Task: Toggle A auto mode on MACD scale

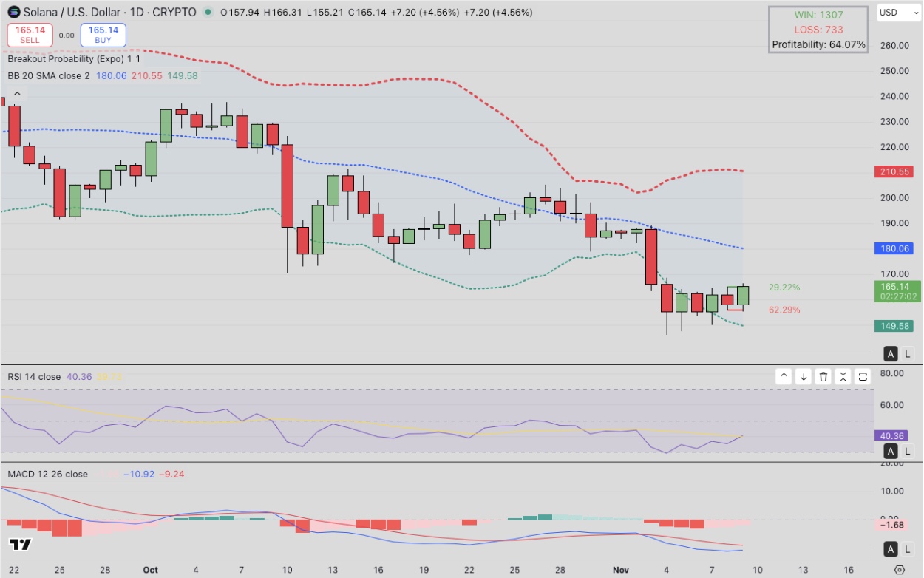Action: click(891, 548)
